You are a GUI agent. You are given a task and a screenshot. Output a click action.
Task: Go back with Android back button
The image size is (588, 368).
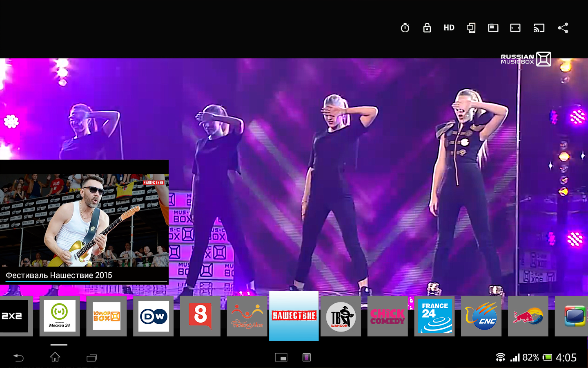18,358
